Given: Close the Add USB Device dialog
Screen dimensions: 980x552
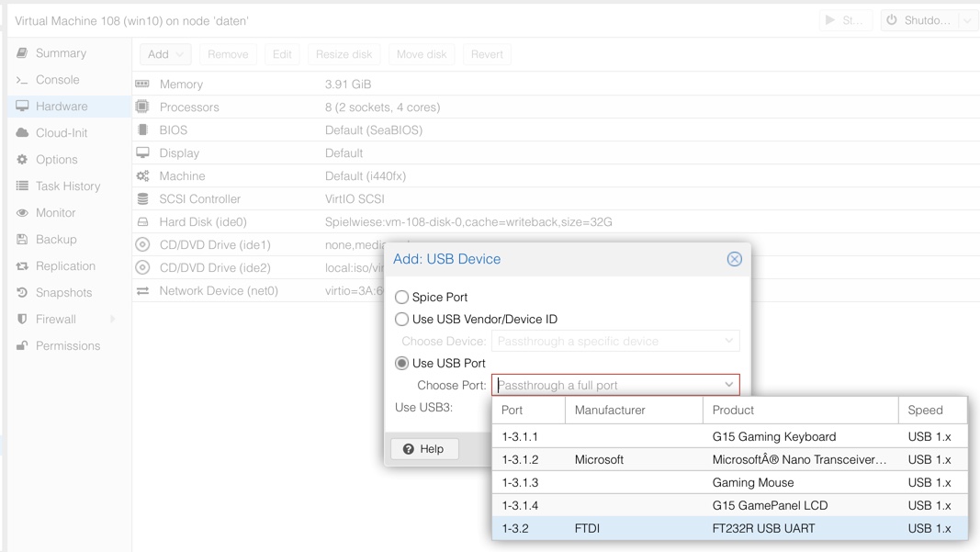Looking at the screenshot, I should 734,259.
